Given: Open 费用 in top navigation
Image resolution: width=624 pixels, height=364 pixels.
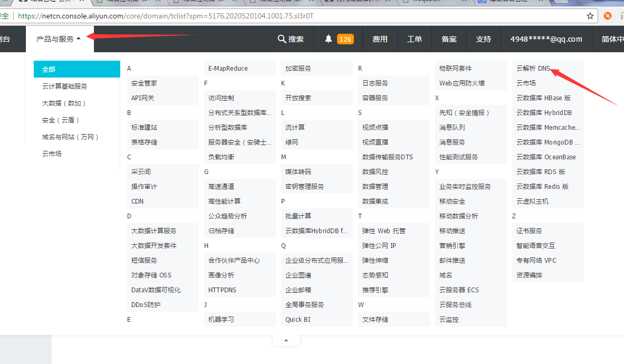Looking at the screenshot, I should pyautogui.click(x=380, y=39).
